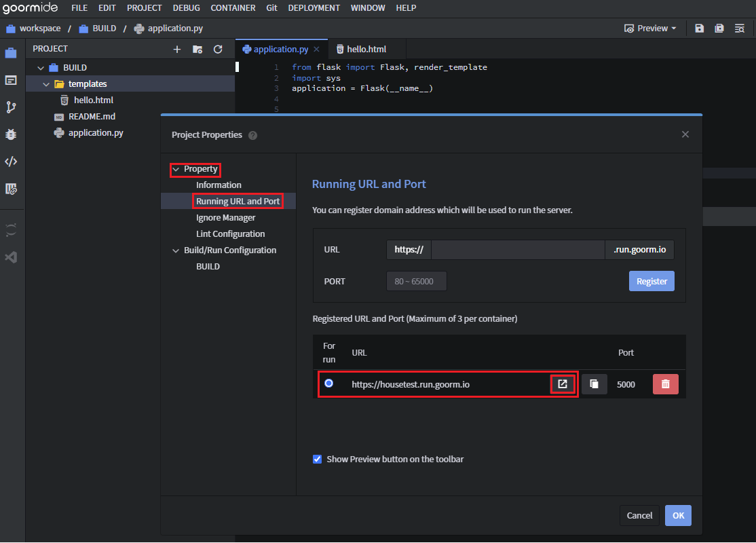Open the DEBUG menu
Image resolution: width=756 pixels, height=543 pixels.
point(186,7)
